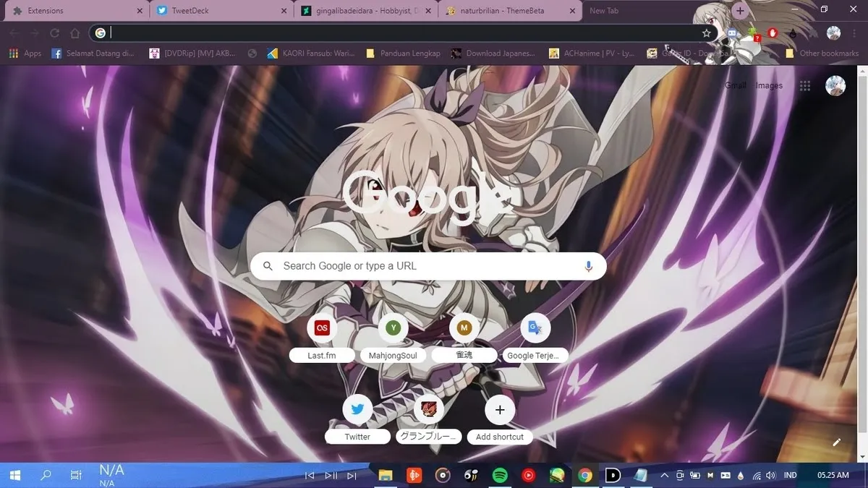Open the Google account avatar on page
Viewport: 868px width, 488px height.
pyautogui.click(x=835, y=86)
